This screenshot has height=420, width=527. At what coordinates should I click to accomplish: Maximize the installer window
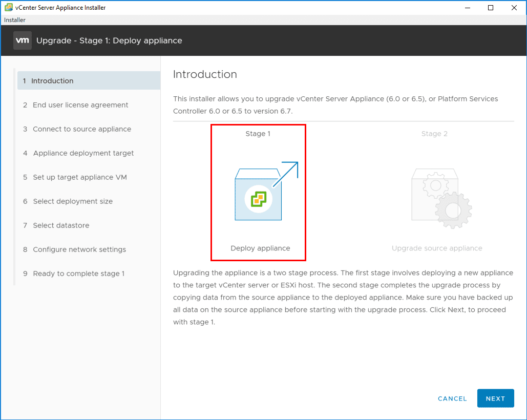point(491,8)
